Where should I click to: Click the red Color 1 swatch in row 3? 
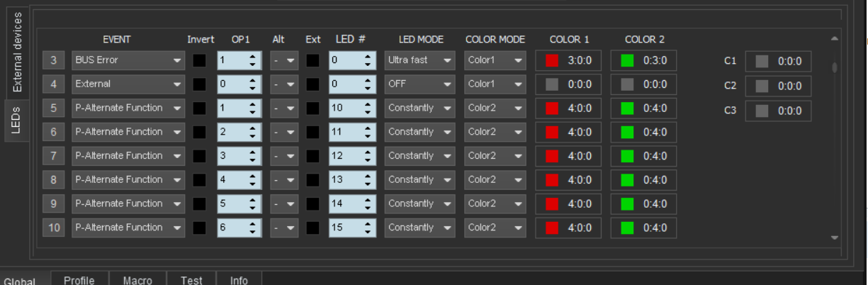552,61
